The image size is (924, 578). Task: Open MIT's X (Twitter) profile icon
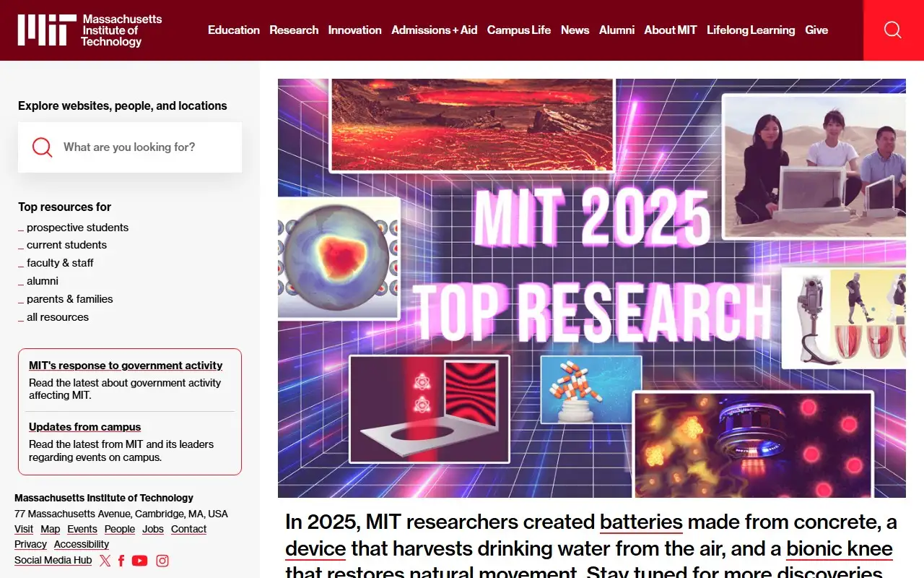(x=105, y=561)
